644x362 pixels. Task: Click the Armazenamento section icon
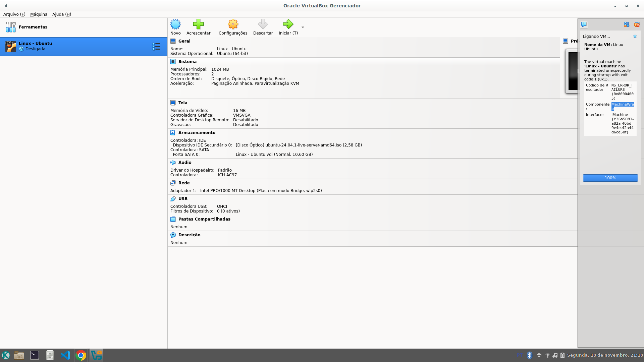click(173, 132)
